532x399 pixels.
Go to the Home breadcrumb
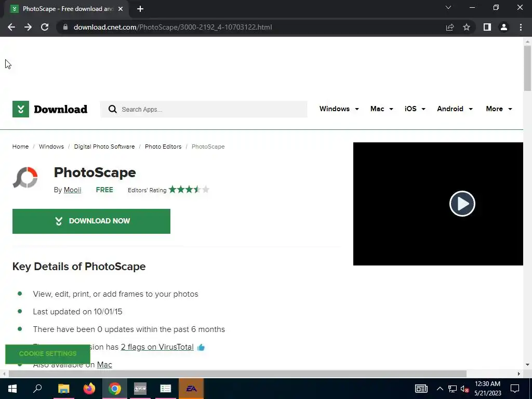coord(20,147)
